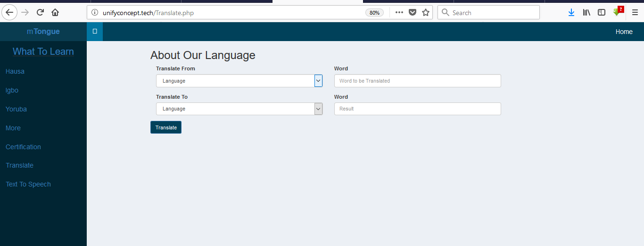Click the Translate button
The height and width of the screenshot is (246, 644).
[166, 127]
